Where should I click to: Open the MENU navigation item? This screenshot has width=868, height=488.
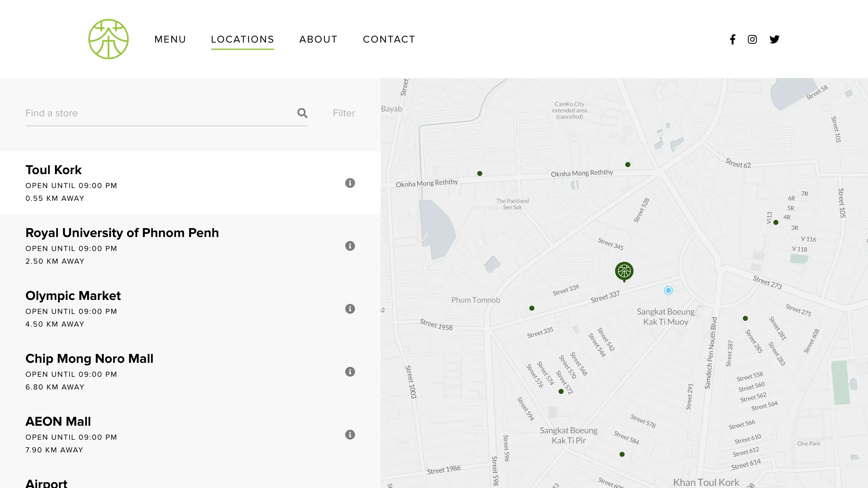coord(170,39)
